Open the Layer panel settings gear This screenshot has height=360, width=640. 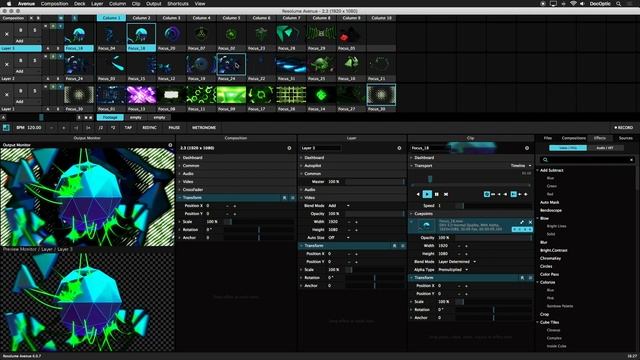pos(399,148)
